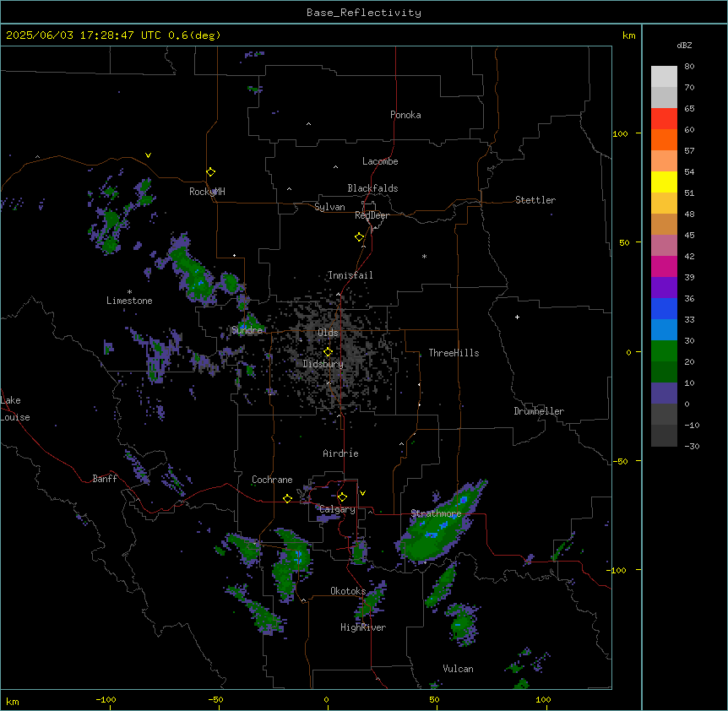This screenshot has height=711, width=728.
Task: Select the 57-60 dBZ orange legend swatch
Action: (x=664, y=140)
